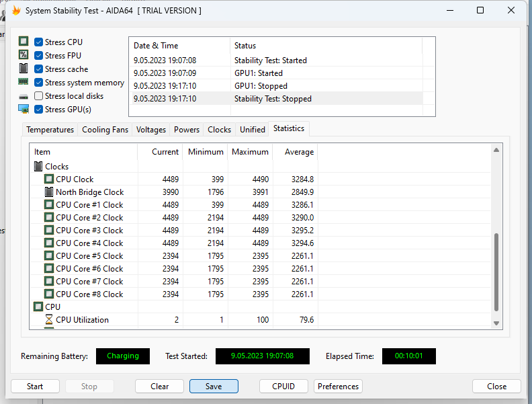Click the Clear button
This screenshot has height=404, width=532.
(x=159, y=387)
